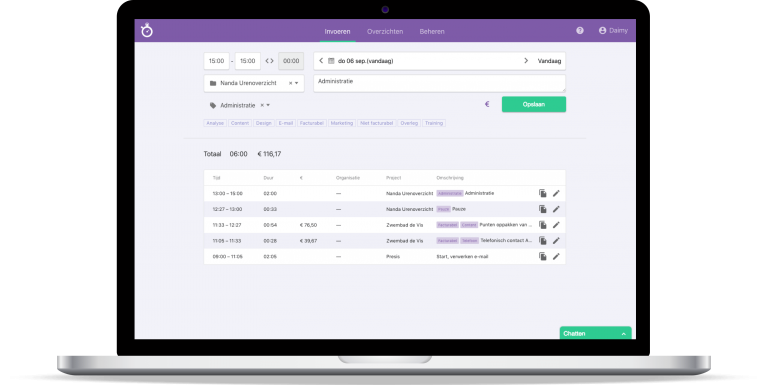Toggle the euro billable icon
768x385 pixels.
pyautogui.click(x=487, y=104)
